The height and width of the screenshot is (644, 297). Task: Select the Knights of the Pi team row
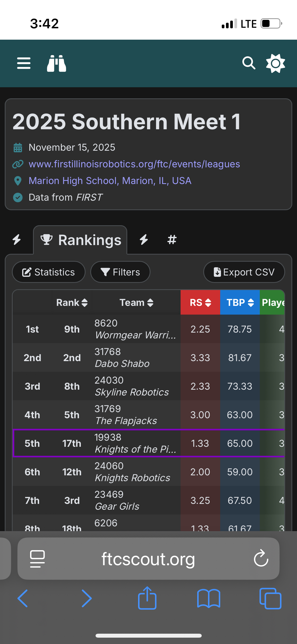(149, 443)
